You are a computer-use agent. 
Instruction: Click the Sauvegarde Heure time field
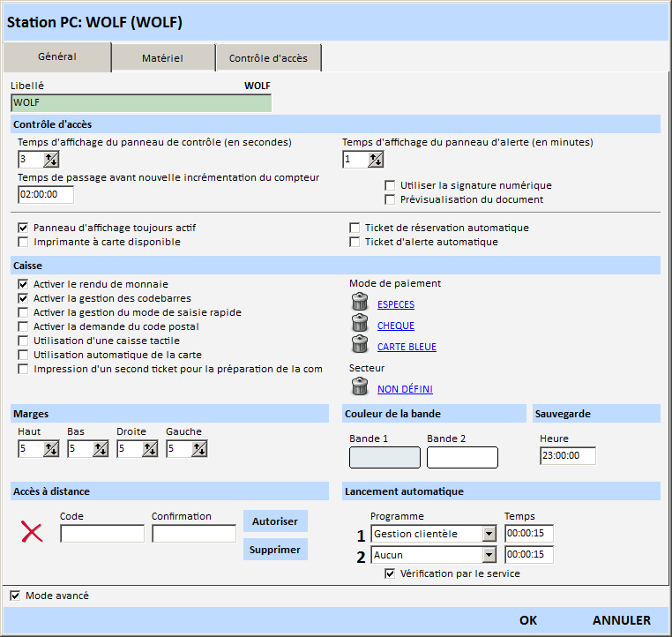click(x=567, y=456)
